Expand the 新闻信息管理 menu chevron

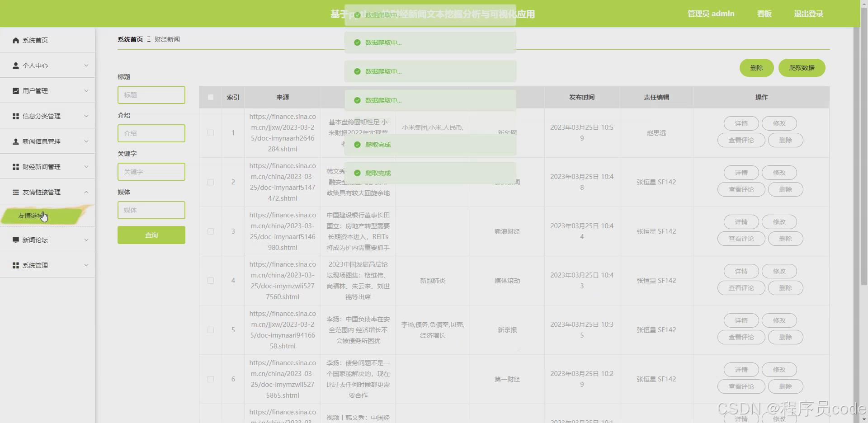pos(86,141)
